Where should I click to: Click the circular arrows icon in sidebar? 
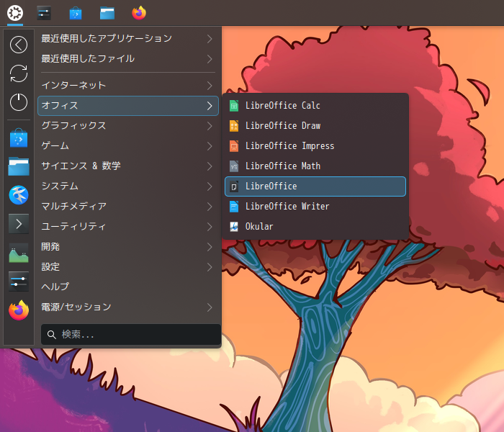click(19, 73)
